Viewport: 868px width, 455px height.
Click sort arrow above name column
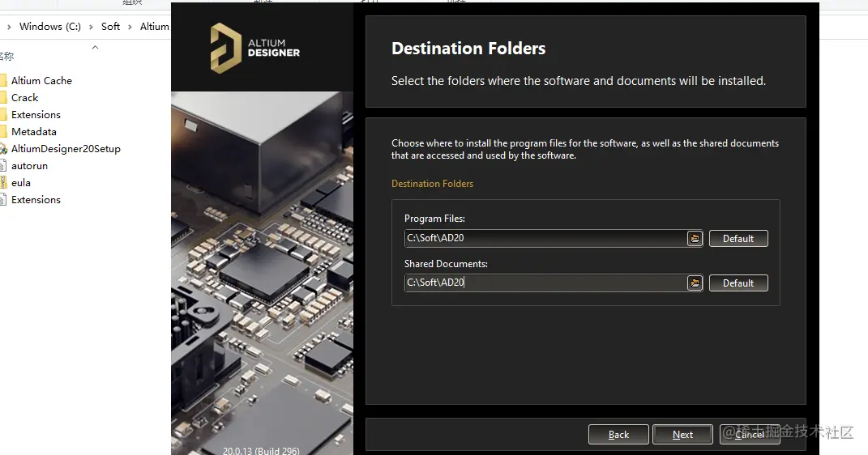click(95, 48)
